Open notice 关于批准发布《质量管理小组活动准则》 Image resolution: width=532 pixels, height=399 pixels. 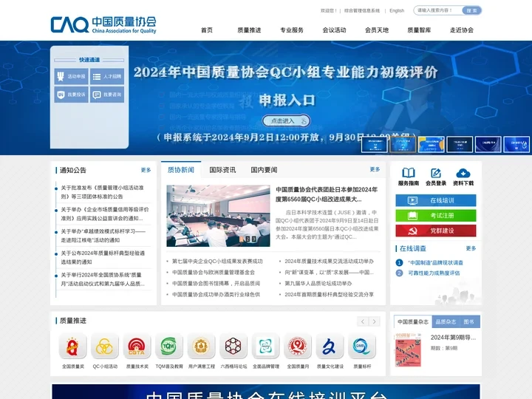[x=102, y=192]
